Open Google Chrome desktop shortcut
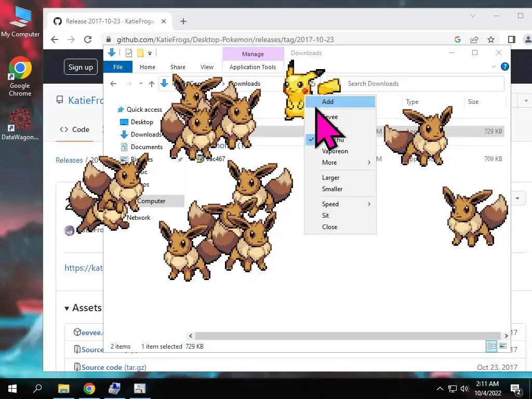This screenshot has height=399, width=532. tap(20, 77)
